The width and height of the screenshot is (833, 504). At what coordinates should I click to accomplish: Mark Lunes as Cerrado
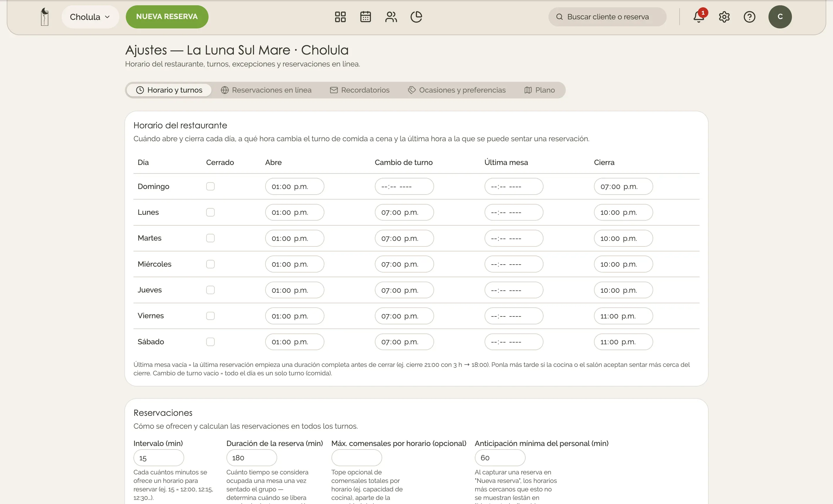pos(210,212)
